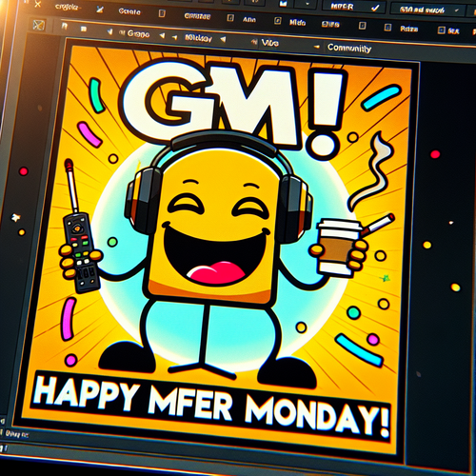476x476 pixels.
Task: Click the triangle arrow right of Mickey
Action: pyautogui.click(x=223, y=40)
